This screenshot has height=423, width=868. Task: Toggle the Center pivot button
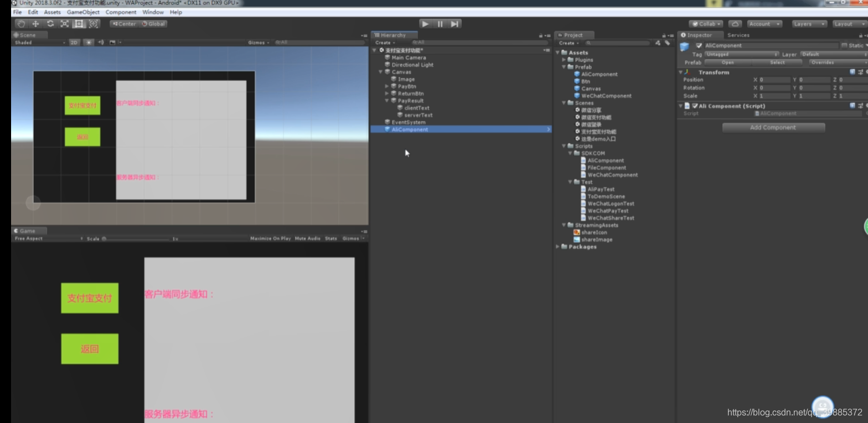pyautogui.click(x=124, y=24)
